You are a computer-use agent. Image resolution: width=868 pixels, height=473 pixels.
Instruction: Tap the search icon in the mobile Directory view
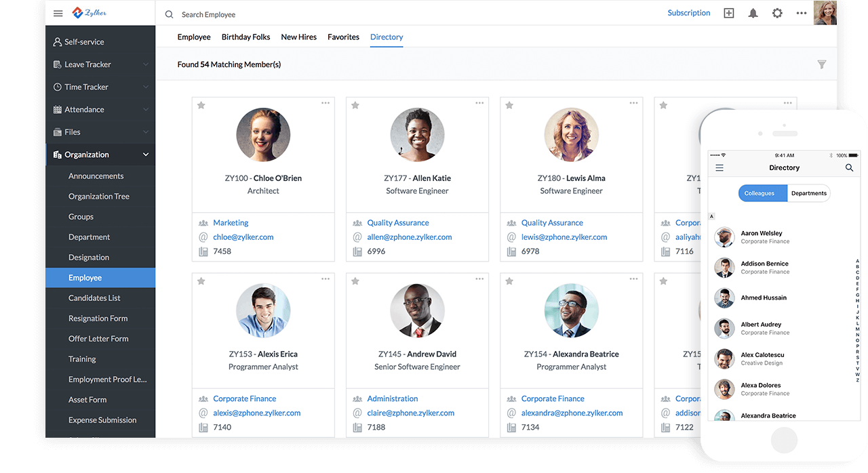click(849, 167)
